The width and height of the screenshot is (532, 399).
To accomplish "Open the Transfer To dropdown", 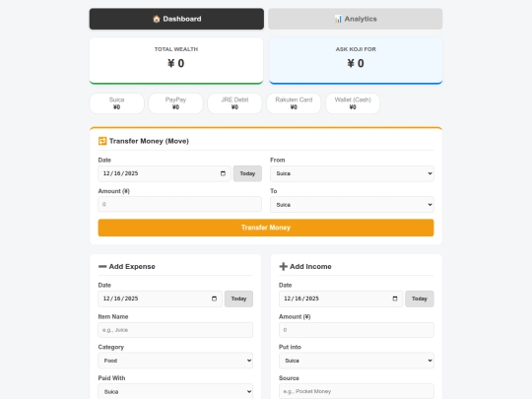I will pos(352,205).
